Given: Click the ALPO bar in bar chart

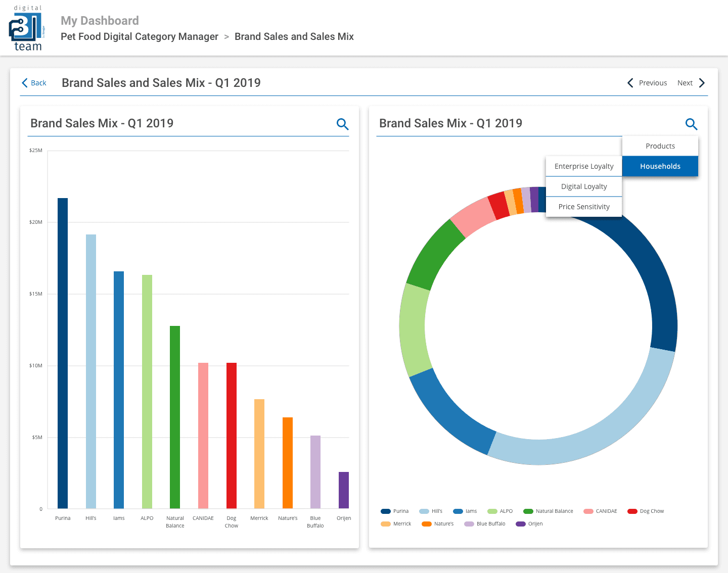Looking at the screenshot, I should coord(147,392).
